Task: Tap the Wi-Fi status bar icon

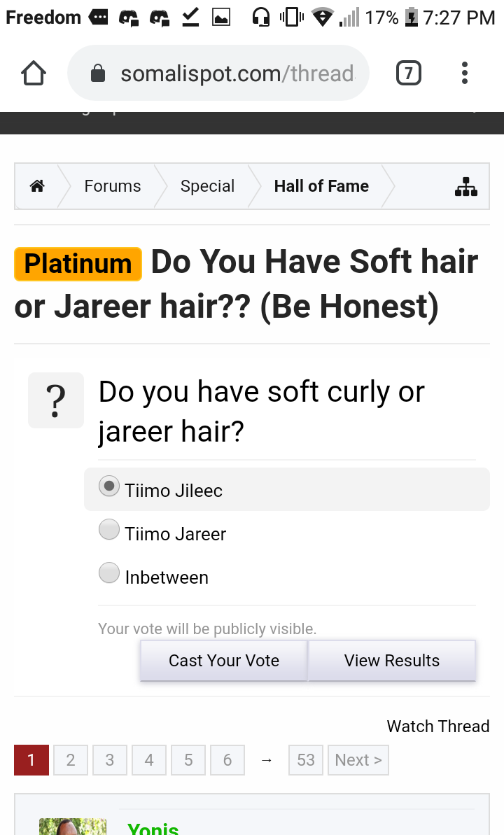Action: (x=322, y=17)
